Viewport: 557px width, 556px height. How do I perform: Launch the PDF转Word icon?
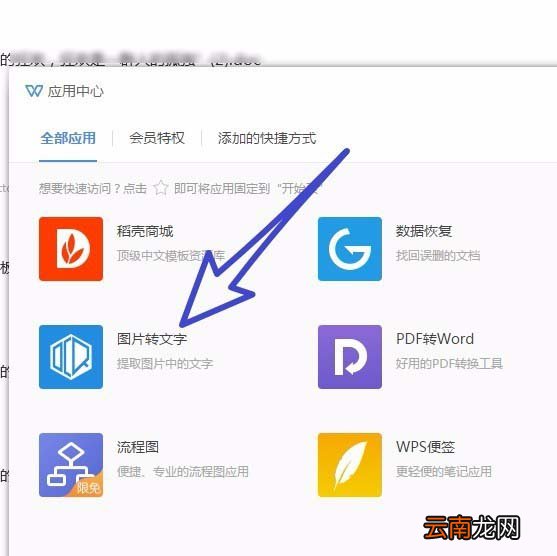pyautogui.click(x=350, y=357)
